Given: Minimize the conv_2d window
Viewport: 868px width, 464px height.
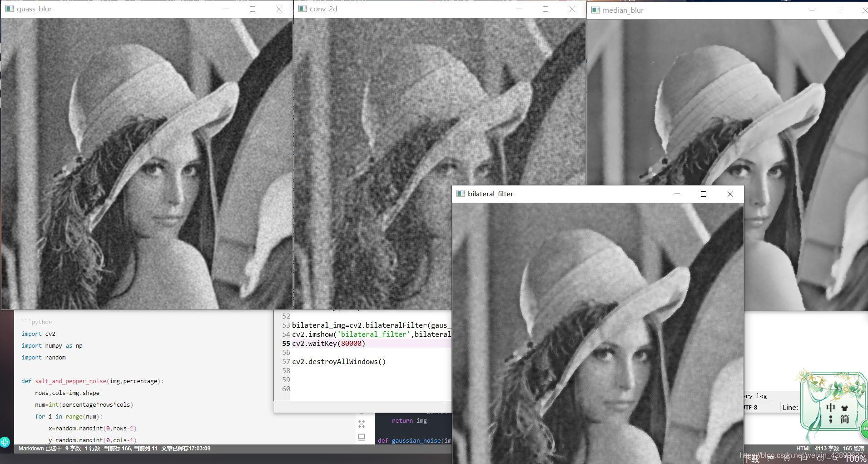Looking at the screenshot, I should pos(519,9).
